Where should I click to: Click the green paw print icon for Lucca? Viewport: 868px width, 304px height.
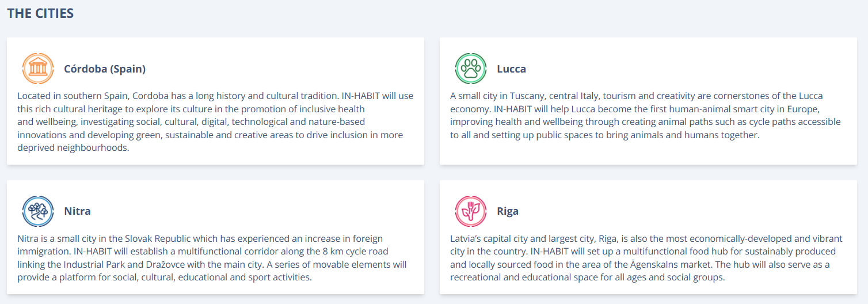[x=471, y=69]
